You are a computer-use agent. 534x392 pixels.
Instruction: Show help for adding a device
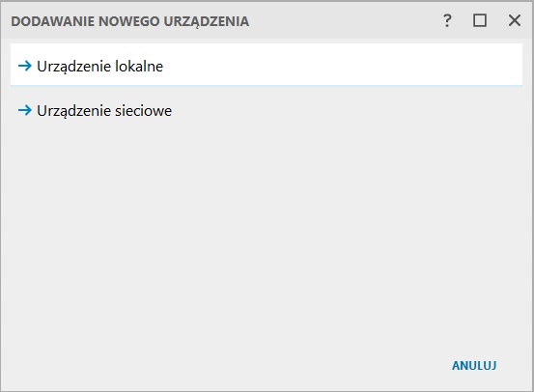pos(447,21)
